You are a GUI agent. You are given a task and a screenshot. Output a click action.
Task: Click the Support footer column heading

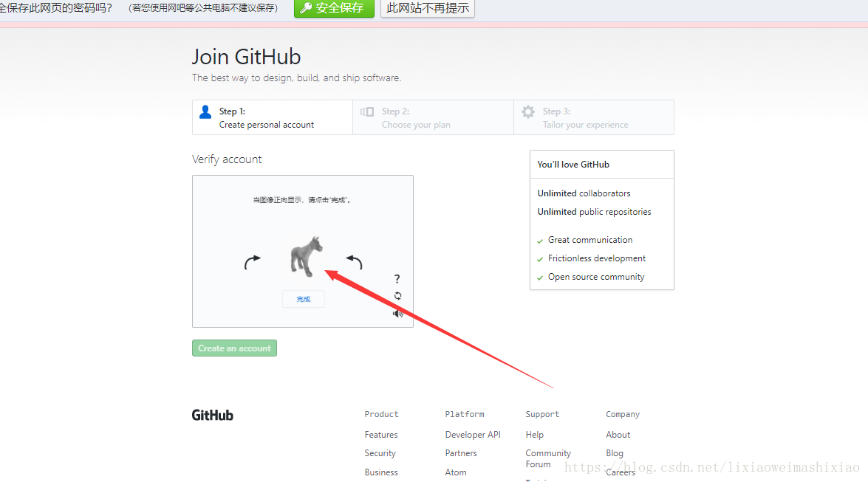(x=542, y=414)
